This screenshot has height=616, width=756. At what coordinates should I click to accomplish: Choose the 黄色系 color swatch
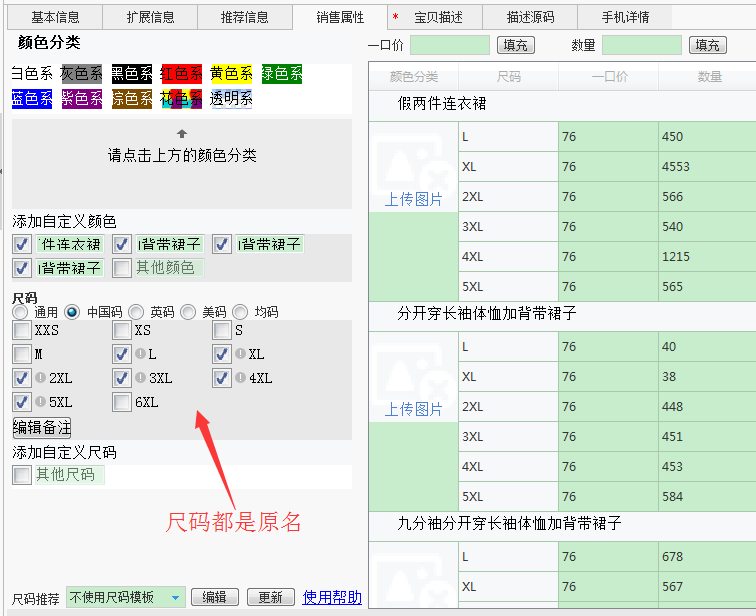click(231, 74)
